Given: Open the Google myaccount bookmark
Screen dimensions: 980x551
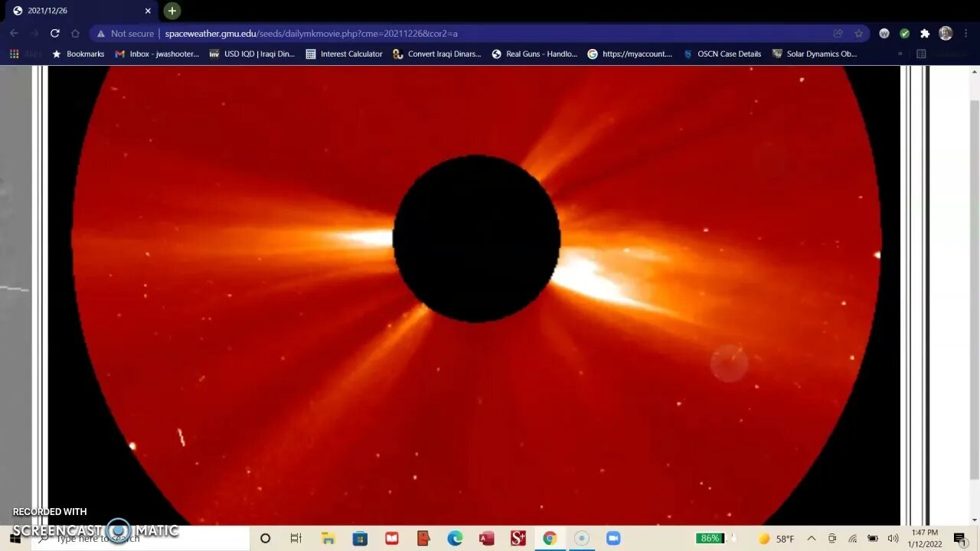Looking at the screenshot, I should [x=630, y=54].
